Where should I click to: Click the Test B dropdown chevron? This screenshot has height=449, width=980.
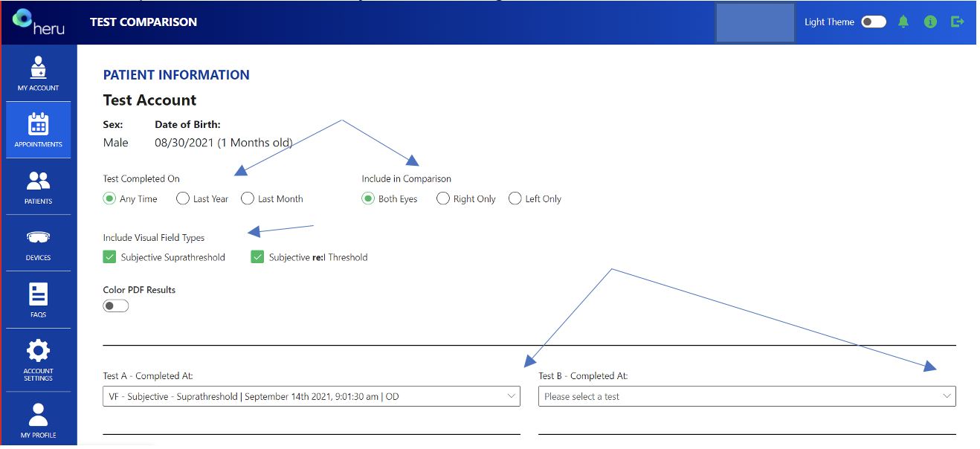tap(947, 396)
